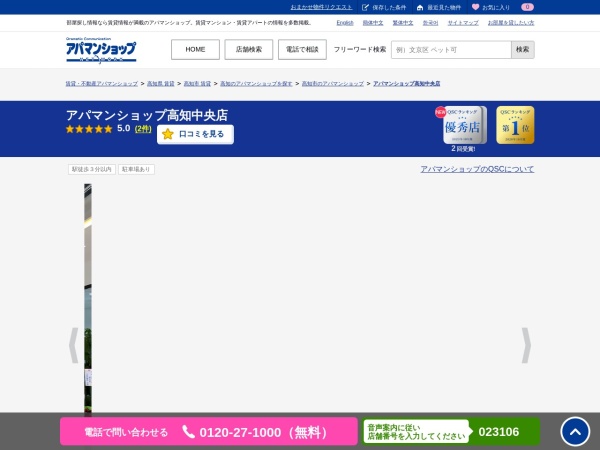Click the アパマンショップ高知中央店 title heading

pyautogui.click(x=147, y=115)
